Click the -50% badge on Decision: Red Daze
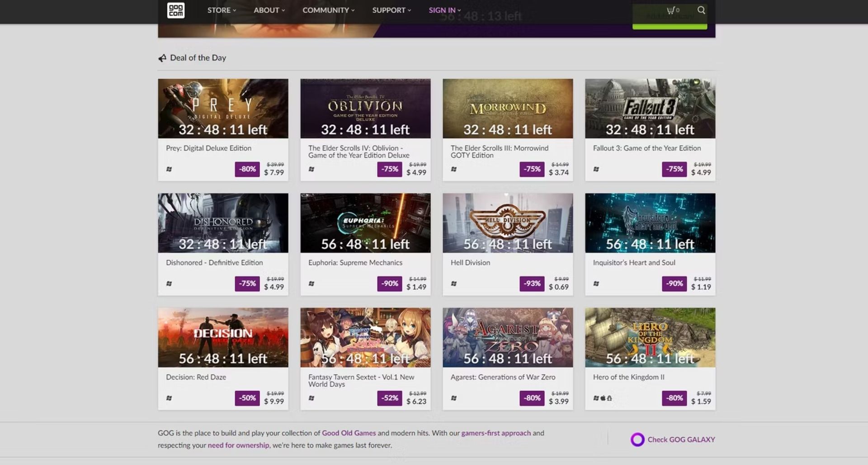This screenshot has width=868, height=465. (x=247, y=398)
